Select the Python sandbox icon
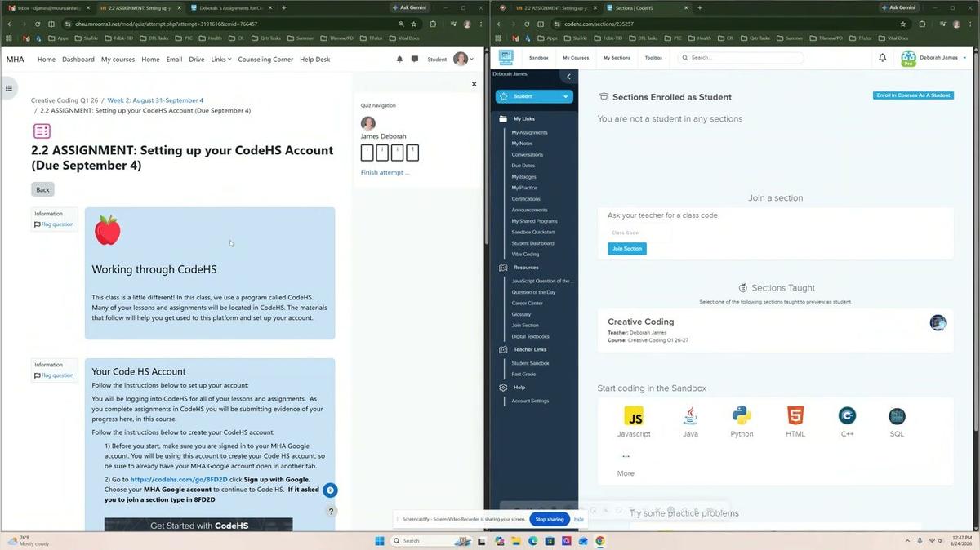 [742, 415]
